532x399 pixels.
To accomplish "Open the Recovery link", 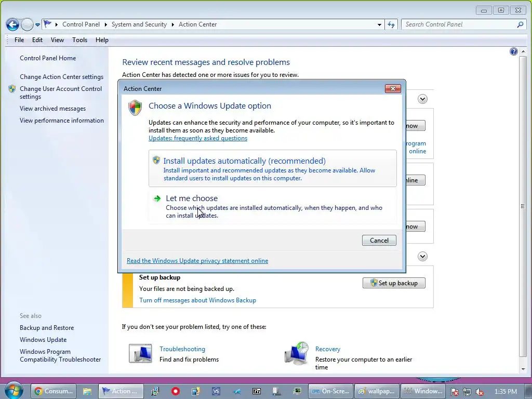I will click(328, 349).
